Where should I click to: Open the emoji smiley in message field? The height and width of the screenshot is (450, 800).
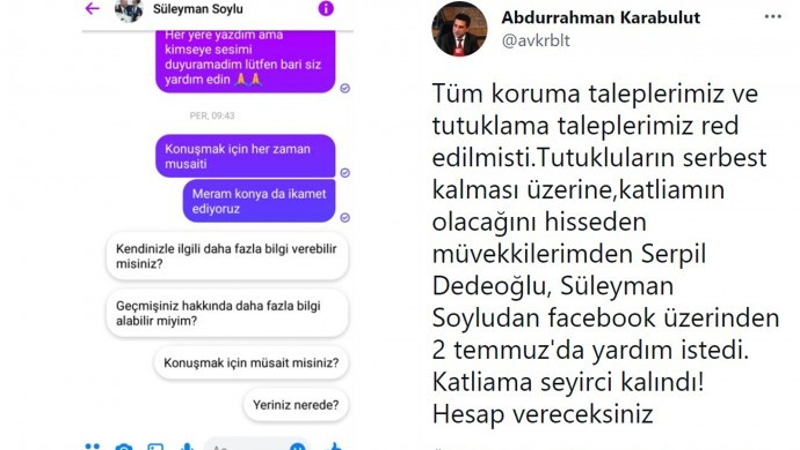(x=297, y=447)
